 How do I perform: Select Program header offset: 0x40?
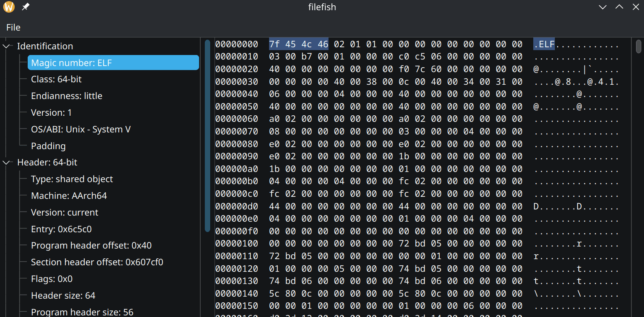pyautogui.click(x=91, y=245)
